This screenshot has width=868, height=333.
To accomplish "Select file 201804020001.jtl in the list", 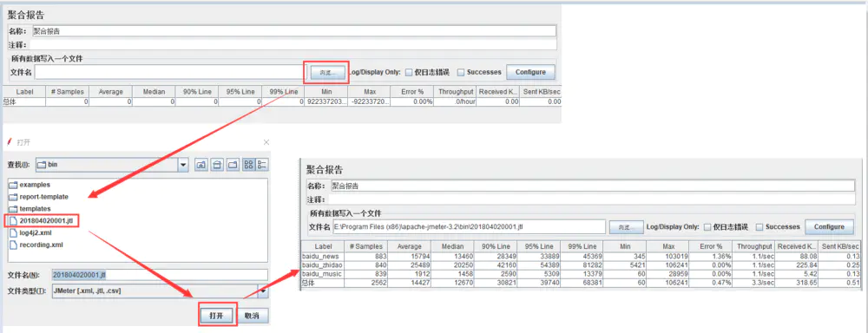I will [x=45, y=221].
